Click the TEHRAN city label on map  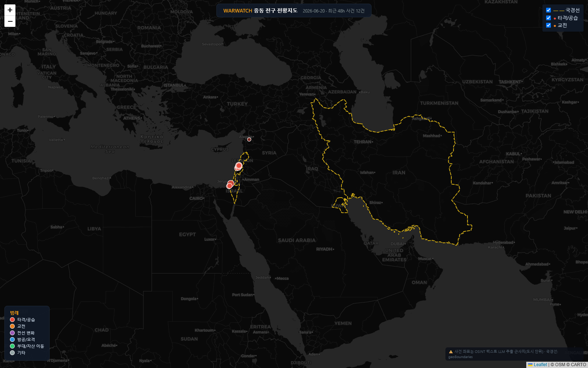pyautogui.click(x=363, y=142)
